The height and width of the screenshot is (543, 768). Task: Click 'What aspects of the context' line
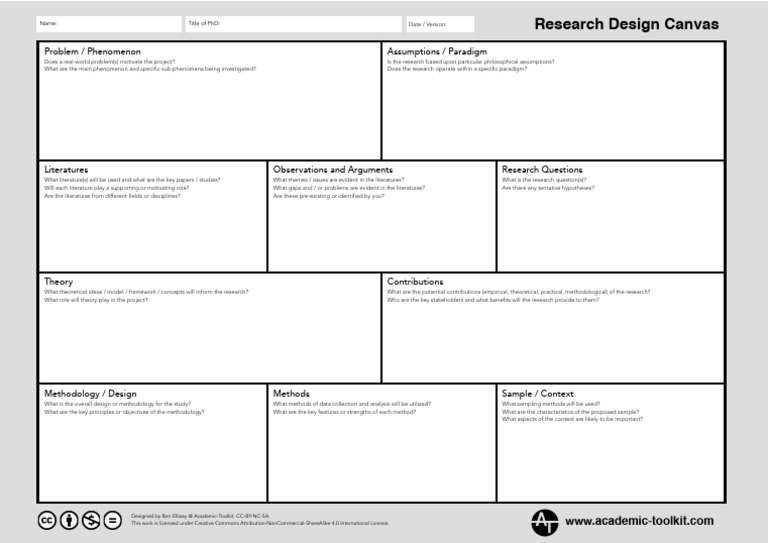[572, 419]
